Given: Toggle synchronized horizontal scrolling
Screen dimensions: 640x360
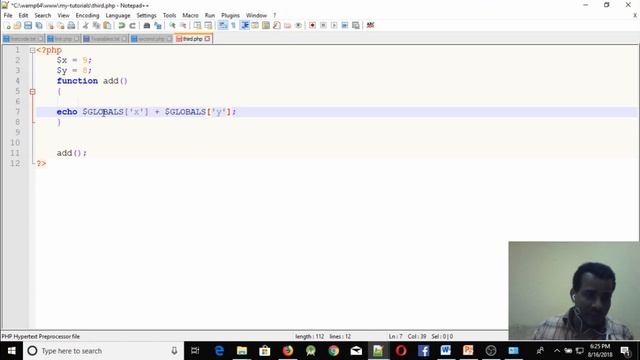Looking at the screenshot, I should coord(208,26).
